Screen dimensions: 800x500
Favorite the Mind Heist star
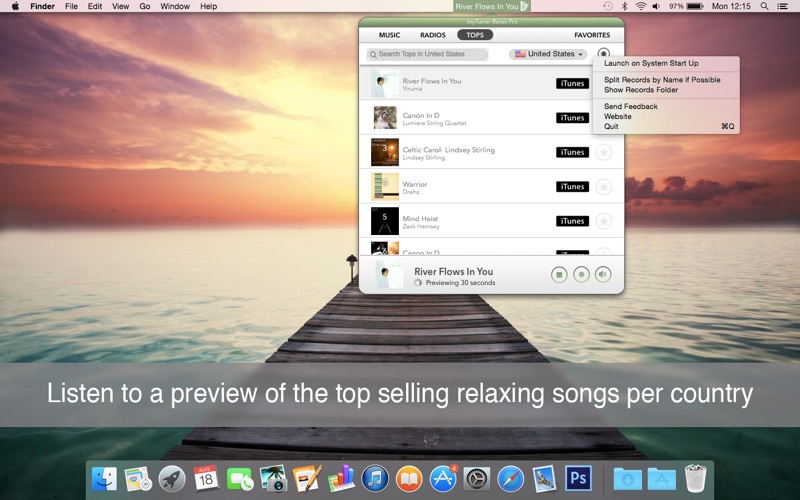tap(604, 221)
